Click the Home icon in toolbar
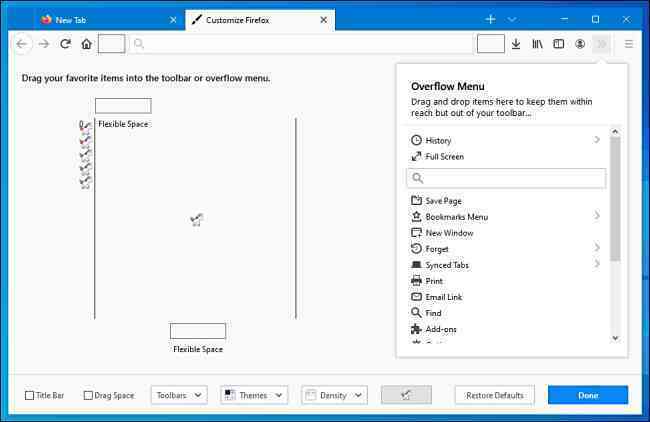Image resolution: width=650 pixels, height=422 pixels. [x=86, y=44]
